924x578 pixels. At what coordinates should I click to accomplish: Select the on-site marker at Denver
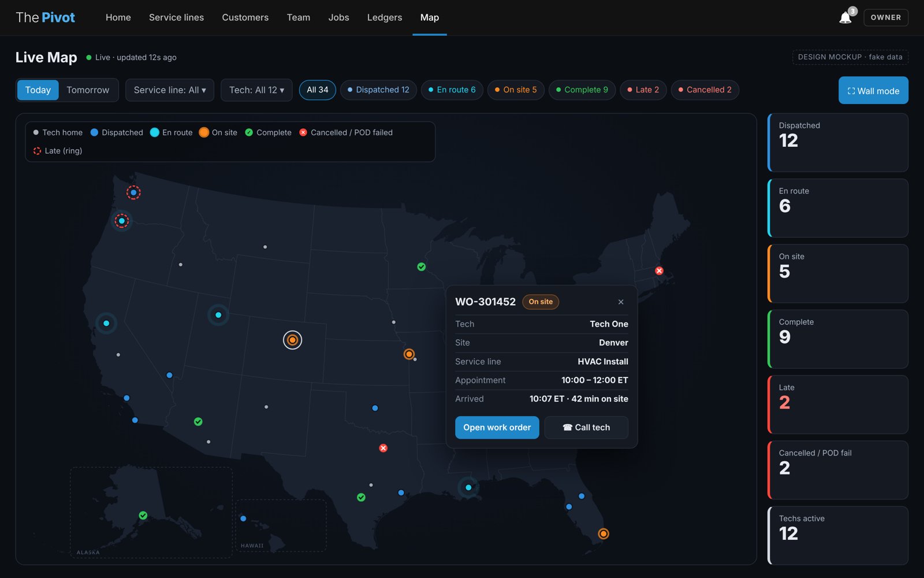[x=292, y=340]
